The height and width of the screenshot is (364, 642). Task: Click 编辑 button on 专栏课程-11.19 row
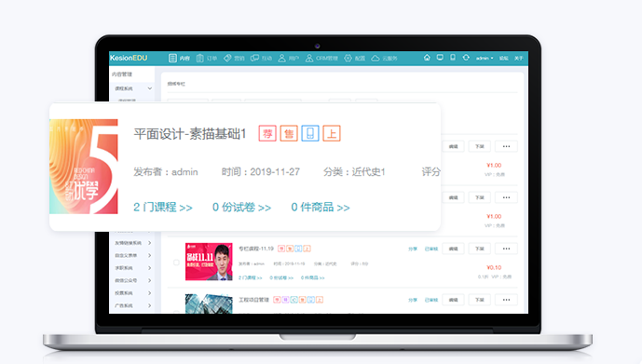click(453, 249)
